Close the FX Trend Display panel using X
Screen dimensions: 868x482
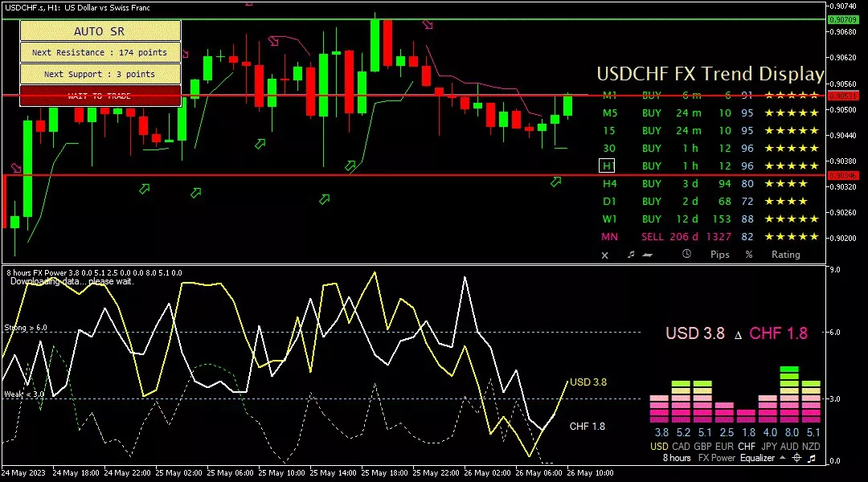point(605,255)
